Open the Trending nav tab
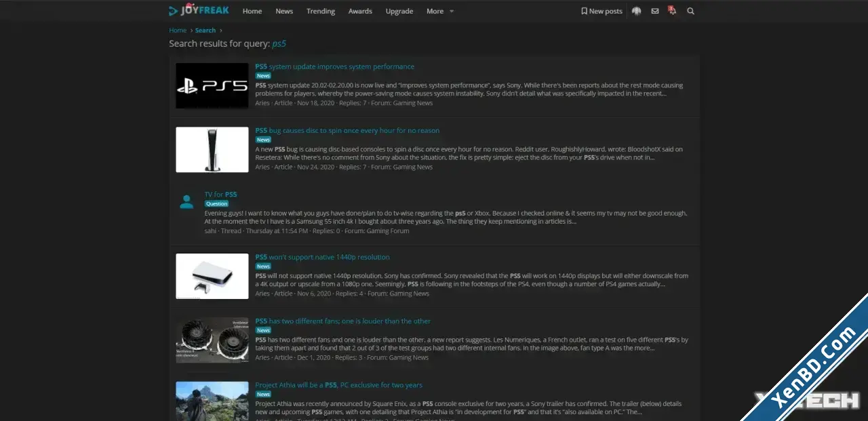 coord(321,11)
